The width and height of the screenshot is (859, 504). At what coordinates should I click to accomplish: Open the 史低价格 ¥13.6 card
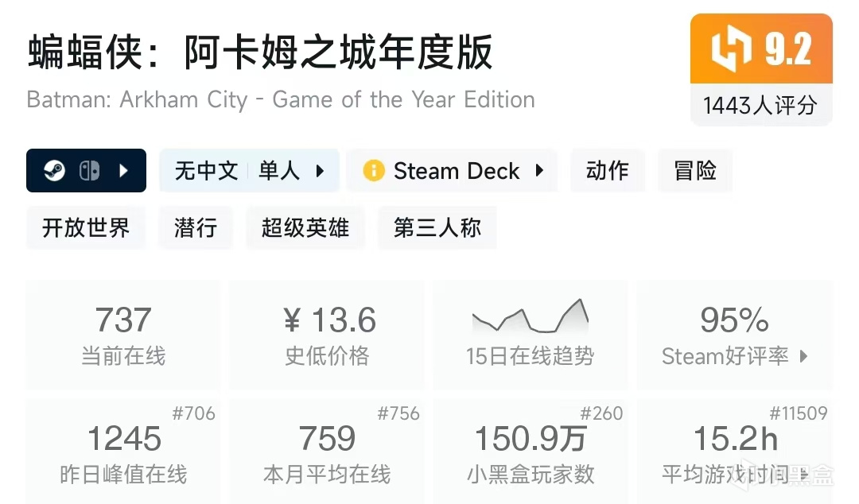tap(327, 334)
